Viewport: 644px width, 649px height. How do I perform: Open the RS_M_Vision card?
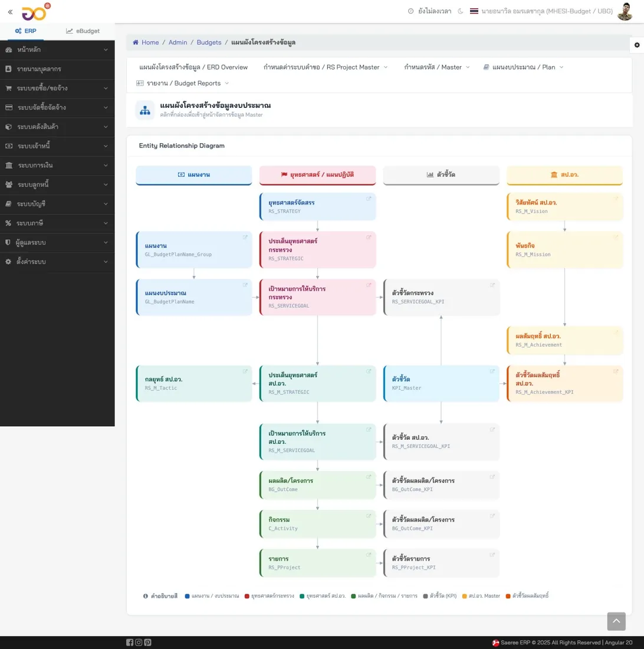(565, 206)
